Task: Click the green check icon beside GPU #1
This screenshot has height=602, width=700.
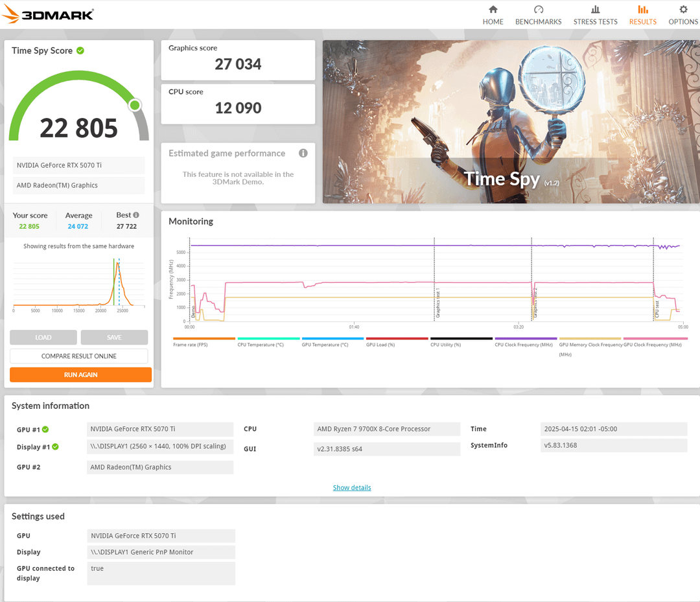Action: tap(45, 429)
